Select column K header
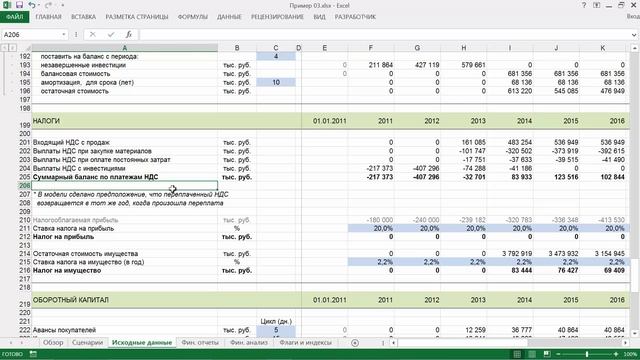This screenshot has height=360, width=640. pyautogui.click(x=602, y=48)
